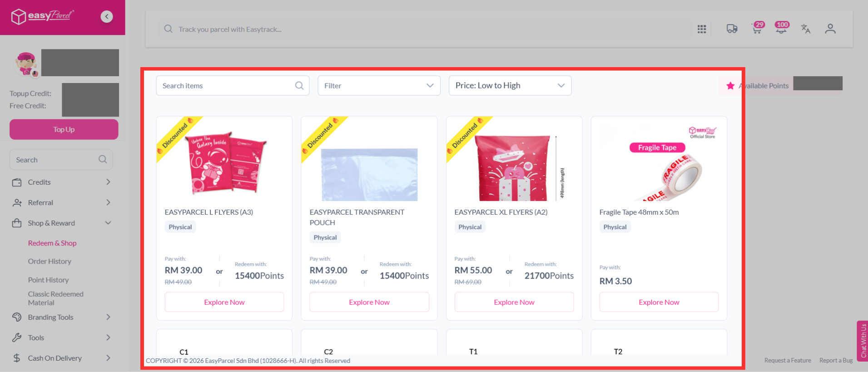Screen dimensions: 868x372
Task: Open Classic Redeemed Material page
Action: point(55,298)
